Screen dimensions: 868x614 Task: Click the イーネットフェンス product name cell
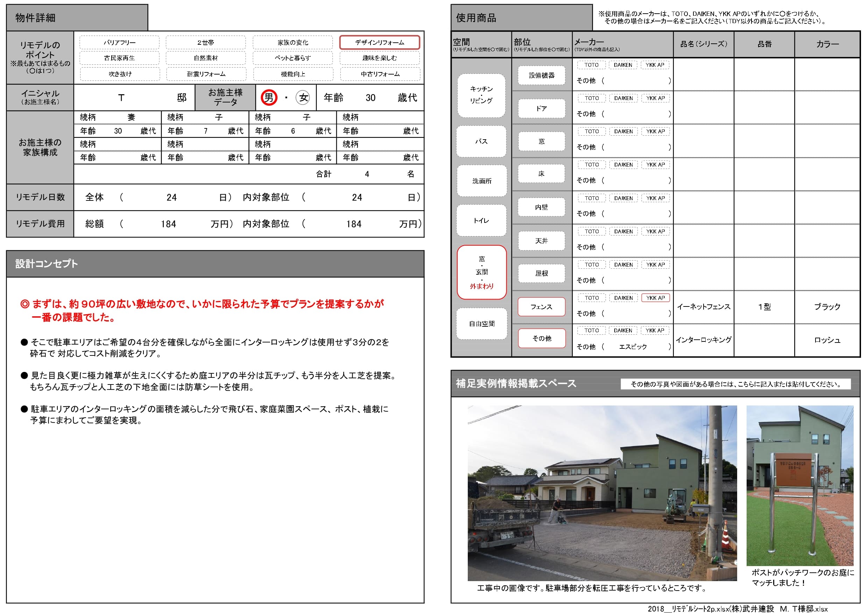point(703,306)
